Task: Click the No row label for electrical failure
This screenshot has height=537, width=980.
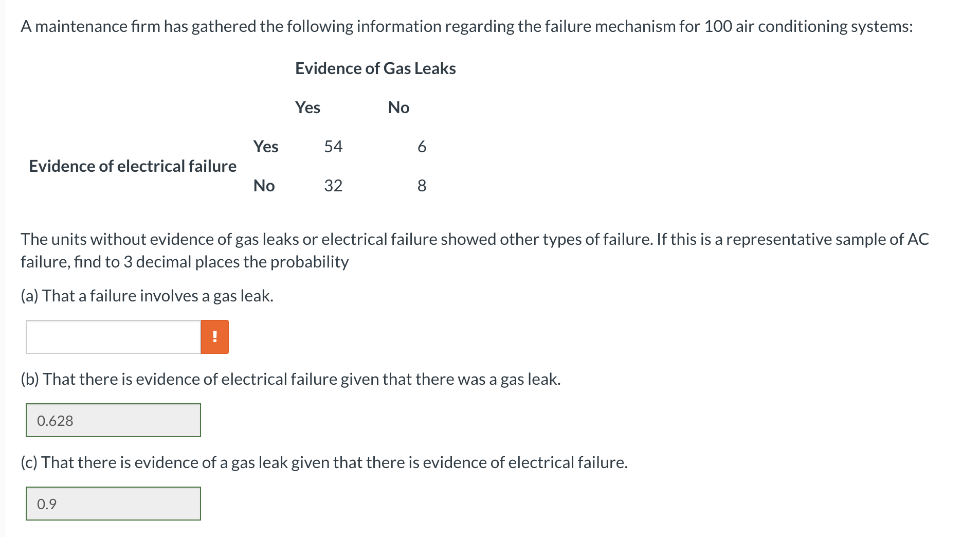Action: pyautogui.click(x=263, y=186)
